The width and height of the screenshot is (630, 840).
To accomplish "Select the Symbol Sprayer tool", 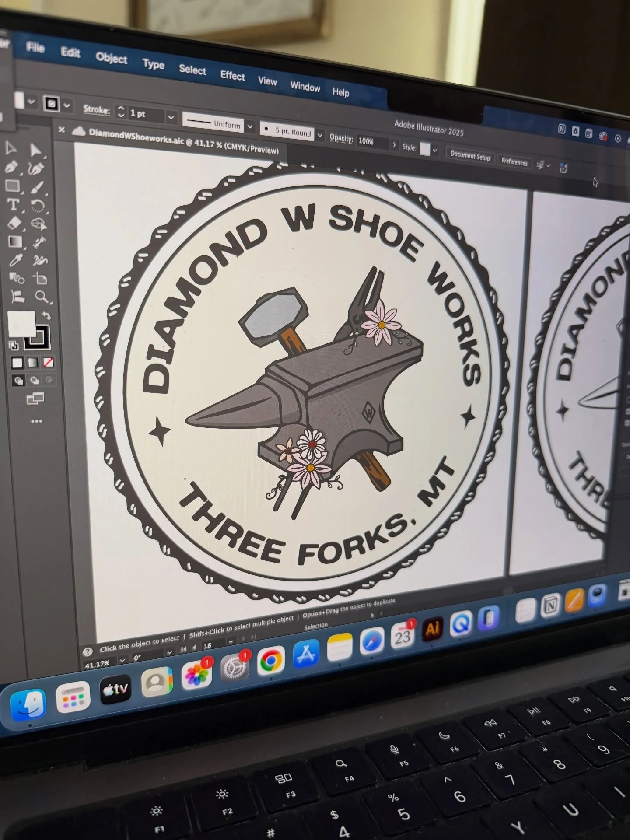I will (40, 261).
